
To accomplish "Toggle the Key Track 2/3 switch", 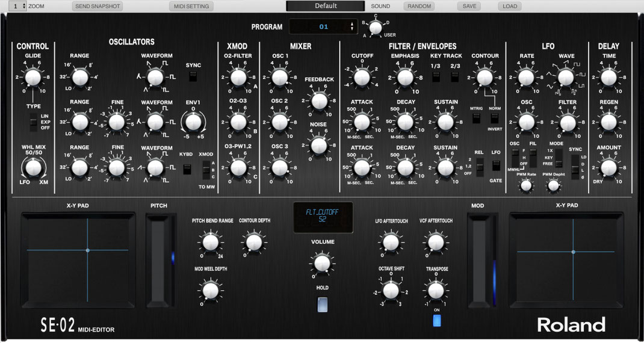I will 454,76.
